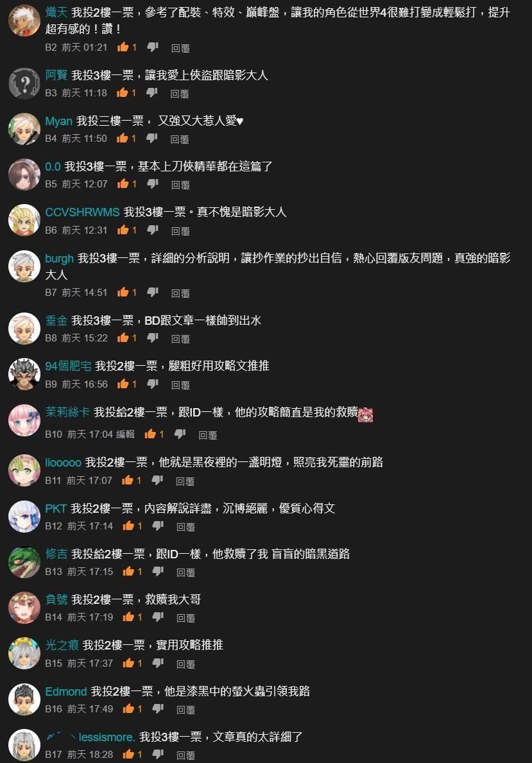Open lessismore. username link

point(90,737)
